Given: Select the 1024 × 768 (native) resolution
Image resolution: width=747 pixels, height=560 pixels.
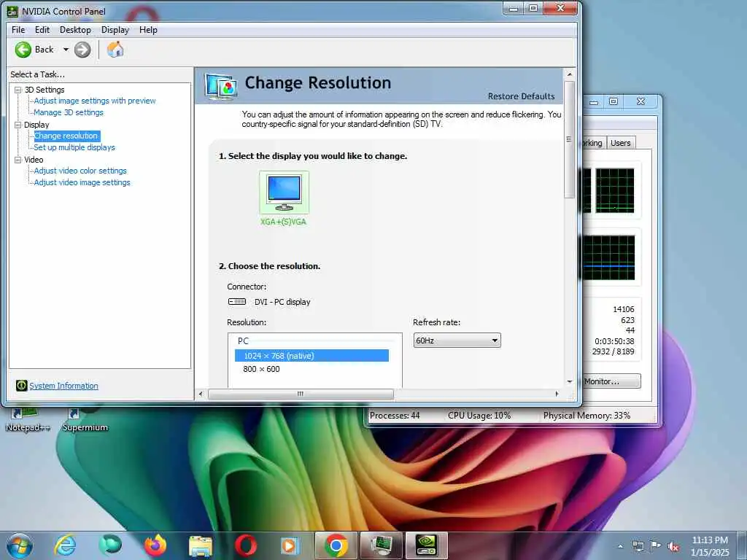Looking at the screenshot, I should pyautogui.click(x=311, y=356).
